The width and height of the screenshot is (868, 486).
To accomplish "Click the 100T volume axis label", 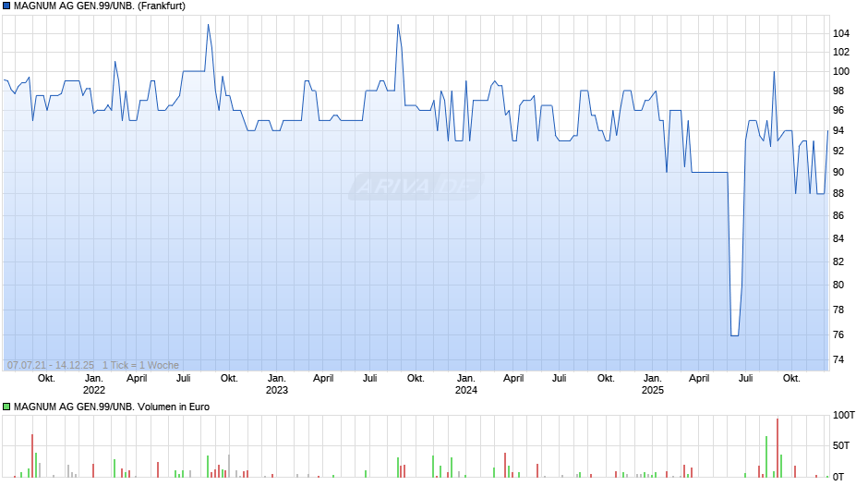I will click(x=844, y=415).
